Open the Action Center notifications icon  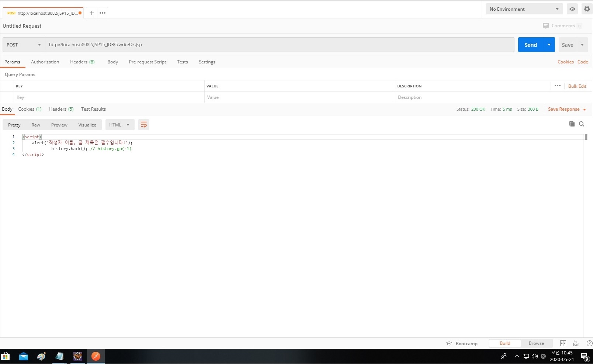click(585, 356)
